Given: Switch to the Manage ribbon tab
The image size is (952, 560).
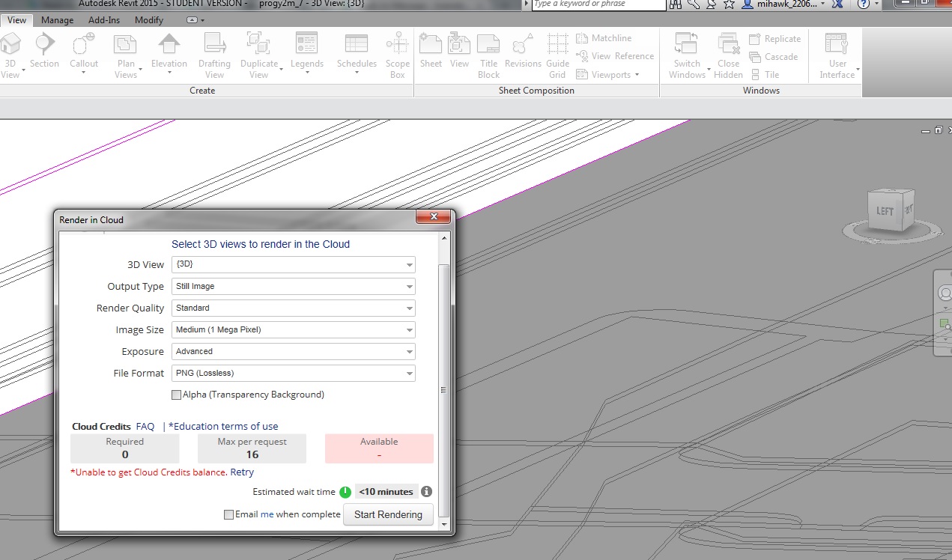Looking at the screenshot, I should [x=57, y=20].
